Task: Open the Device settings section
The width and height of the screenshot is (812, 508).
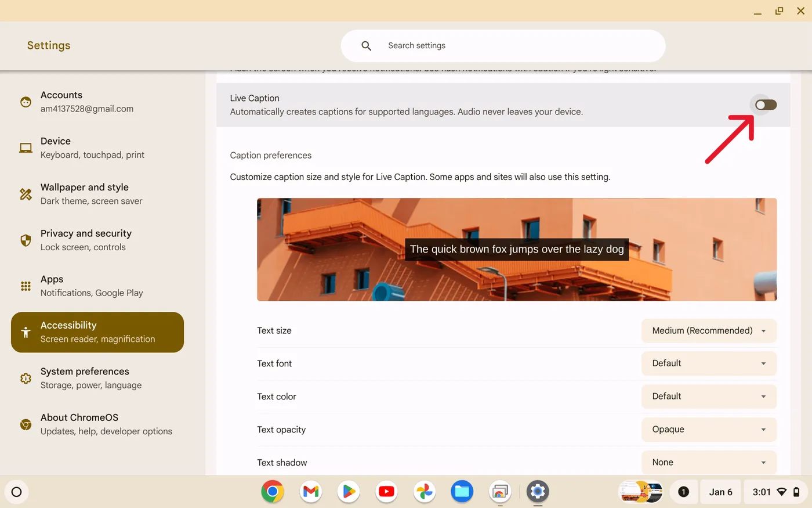Action: (x=97, y=148)
